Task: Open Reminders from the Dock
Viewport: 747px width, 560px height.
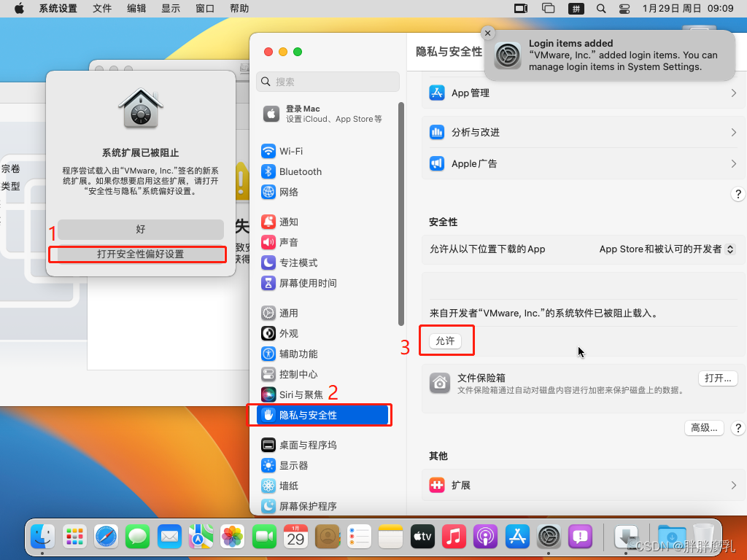Action: click(x=359, y=537)
